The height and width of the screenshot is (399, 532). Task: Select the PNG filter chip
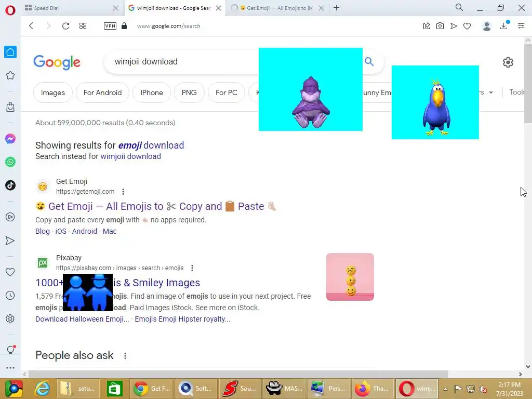tap(189, 92)
